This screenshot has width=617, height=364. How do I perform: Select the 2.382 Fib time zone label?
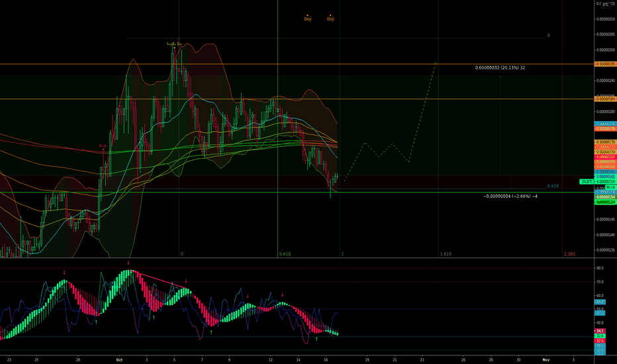(569, 254)
